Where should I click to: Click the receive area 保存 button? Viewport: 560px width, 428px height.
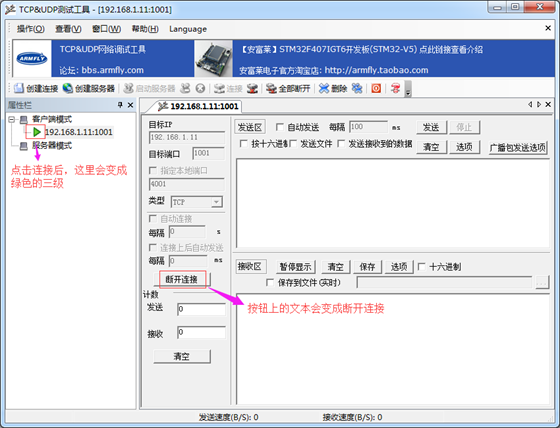click(x=368, y=267)
